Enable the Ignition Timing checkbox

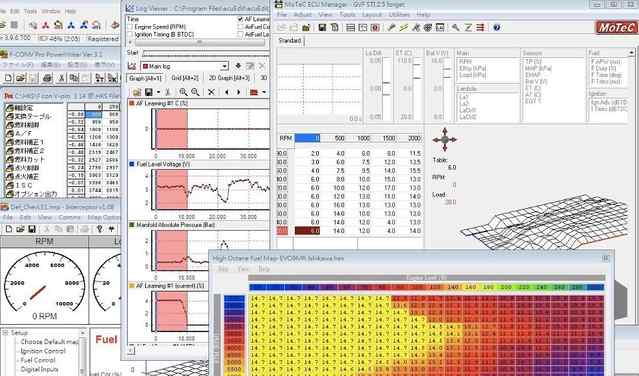click(x=130, y=35)
